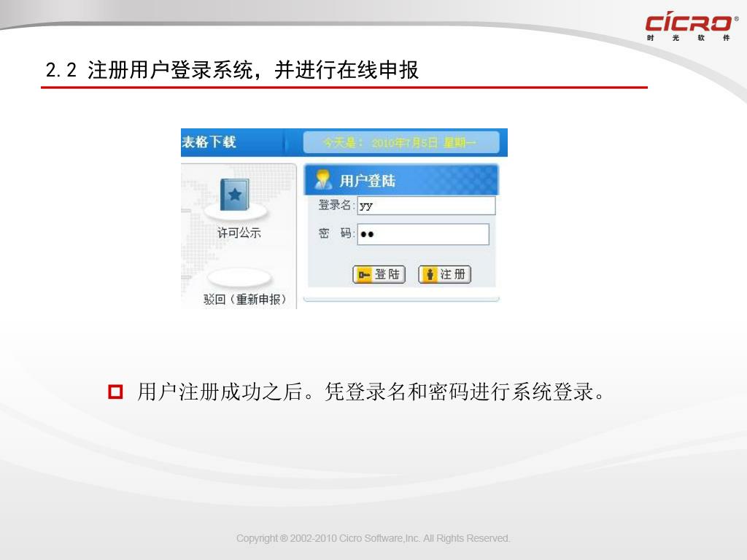This screenshot has height=560, width=747.
Task: Click the copyright Cicro Software text
Action: pyautogui.click(x=373, y=538)
